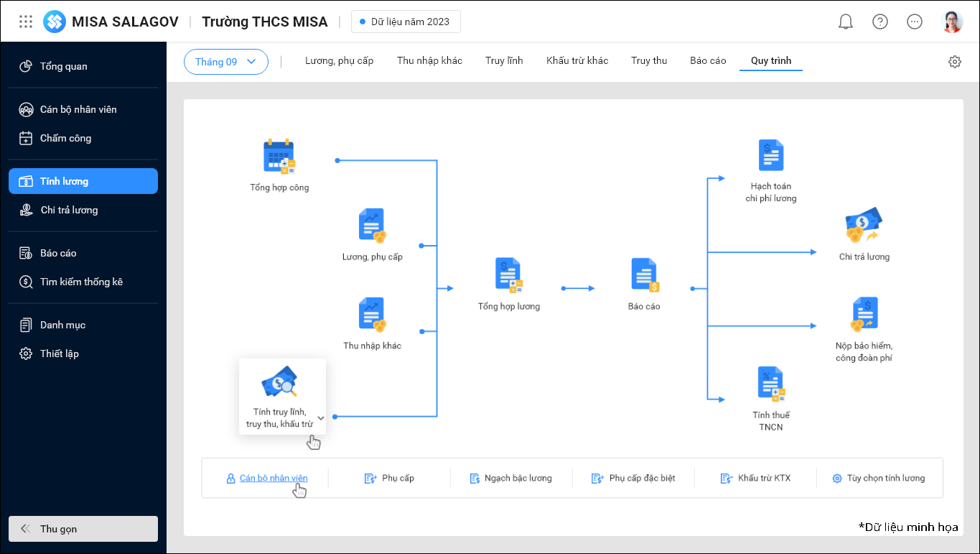This screenshot has width=980, height=554.
Task: Switch to the Báo cáo tab
Action: pyautogui.click(x=708, y=61)
